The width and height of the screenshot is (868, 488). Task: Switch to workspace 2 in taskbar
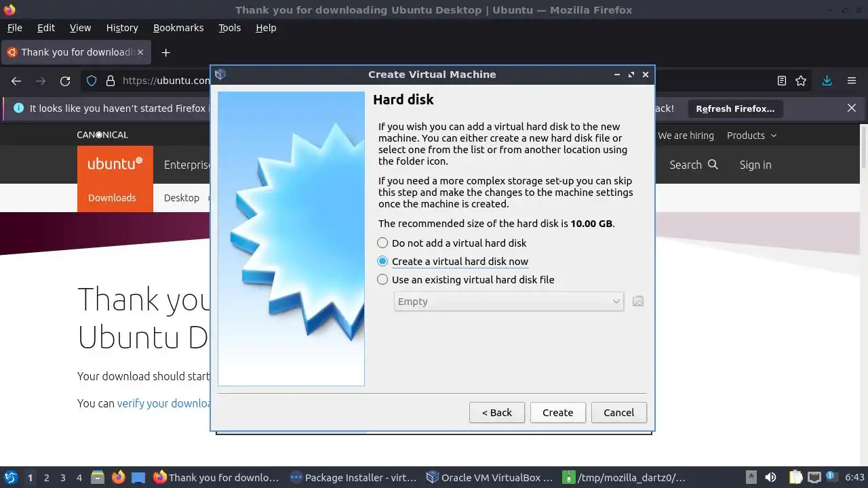(47, 478)
